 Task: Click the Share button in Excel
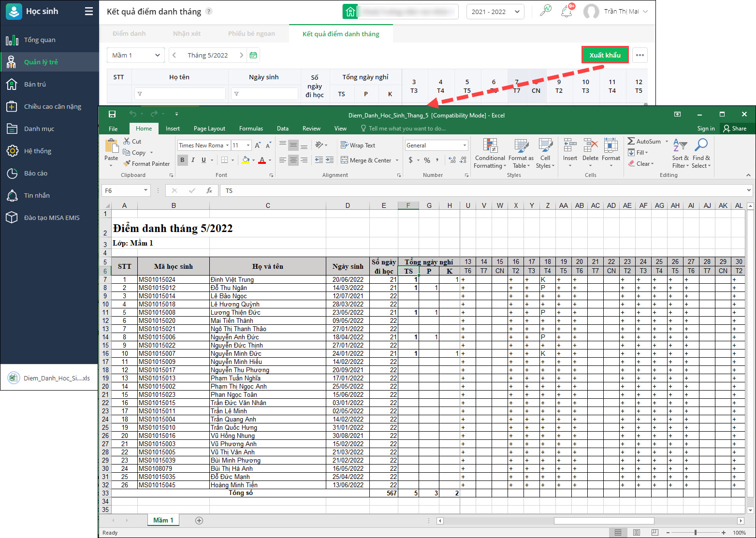coord(734,129)
